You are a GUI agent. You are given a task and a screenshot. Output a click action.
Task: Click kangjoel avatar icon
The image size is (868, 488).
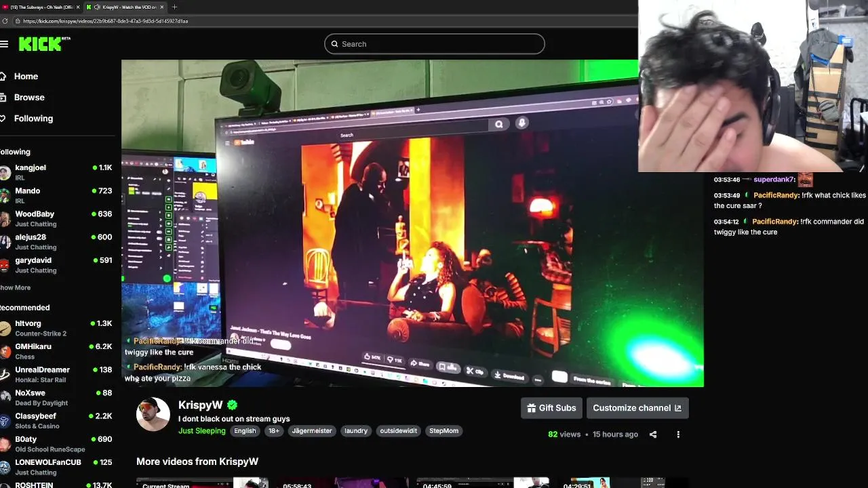tap(4, 172)
